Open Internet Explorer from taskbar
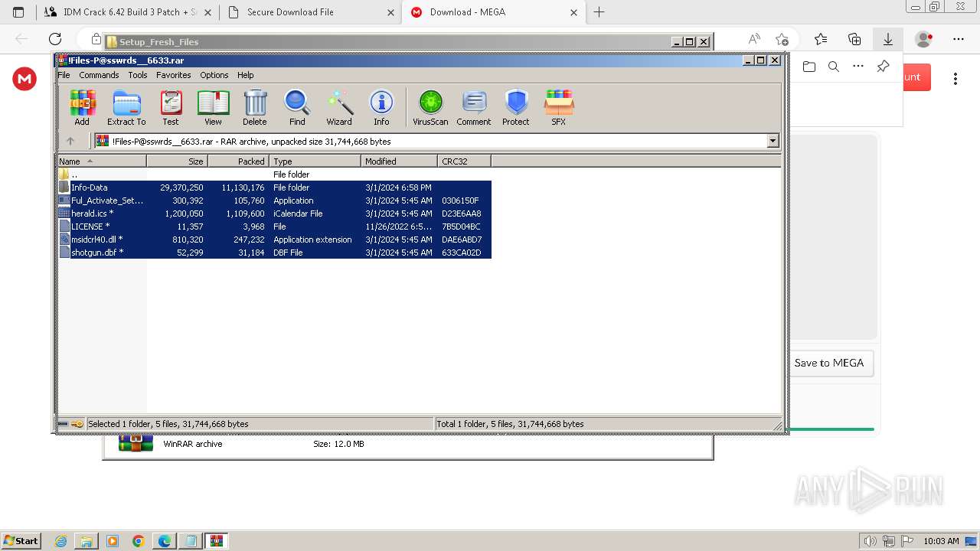This screenshot has width=980, height=551. click(60, 541)
